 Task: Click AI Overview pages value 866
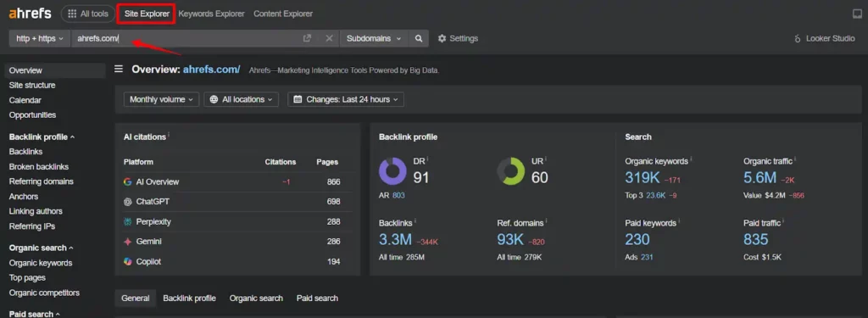[x=333, y=181]
